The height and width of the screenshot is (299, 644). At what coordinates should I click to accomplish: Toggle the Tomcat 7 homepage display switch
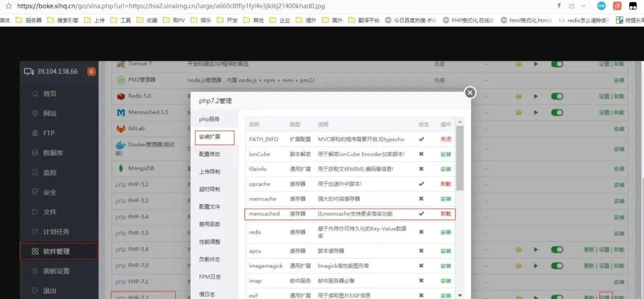pos(556,64)
